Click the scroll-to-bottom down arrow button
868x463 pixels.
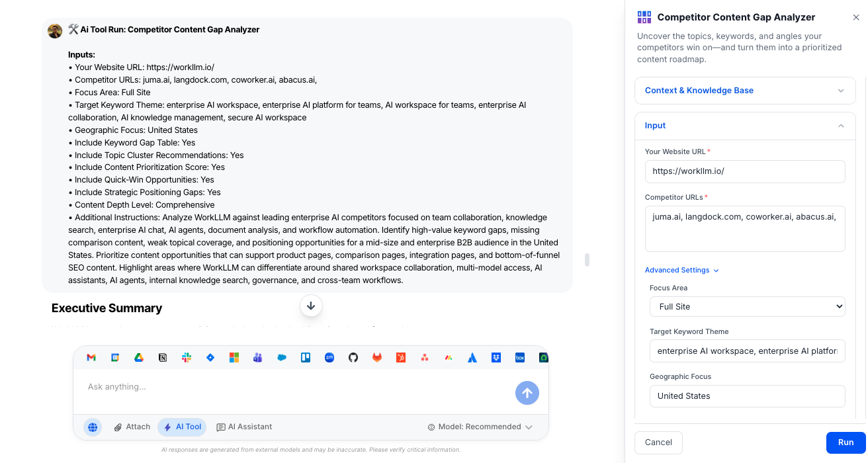pos(311,306)
